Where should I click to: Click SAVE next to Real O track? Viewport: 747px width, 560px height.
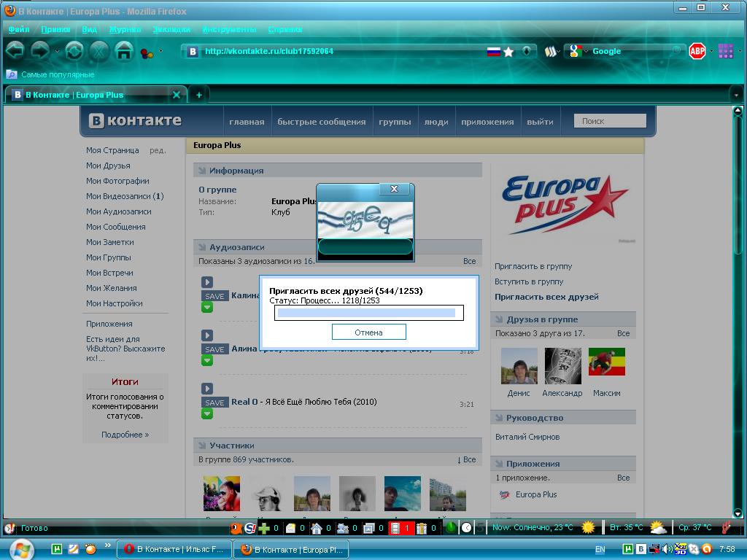tap(215, 402)
